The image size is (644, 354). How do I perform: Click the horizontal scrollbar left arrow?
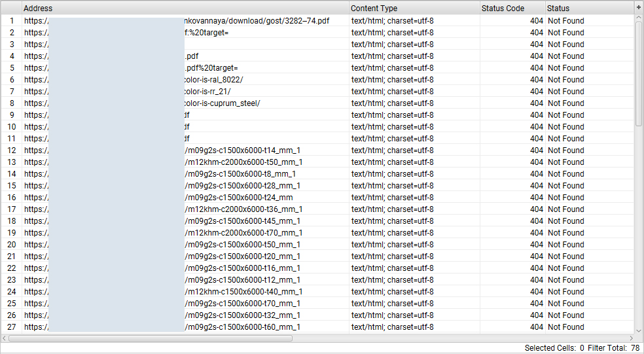tap(5, 338)
